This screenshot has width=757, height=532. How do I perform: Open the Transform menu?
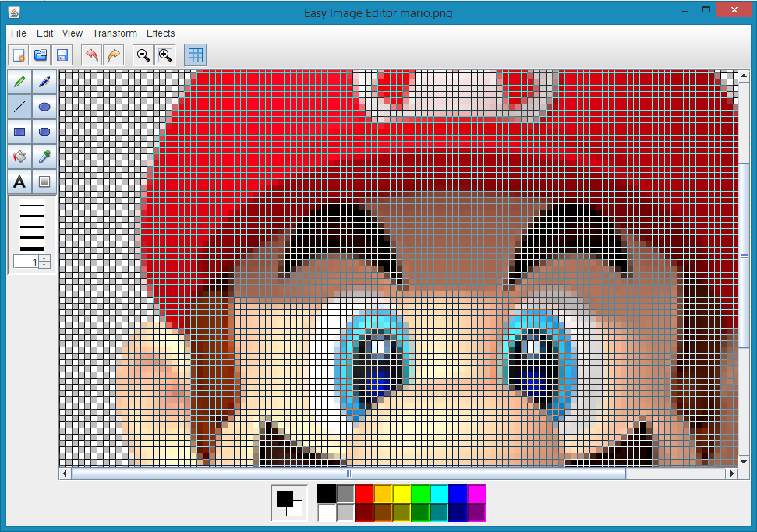pyautogui.click(x=115, y=33)
